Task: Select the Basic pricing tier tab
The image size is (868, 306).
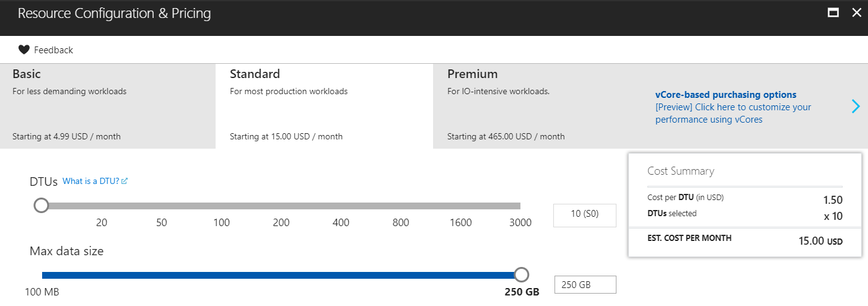Action: click(107, 106)
